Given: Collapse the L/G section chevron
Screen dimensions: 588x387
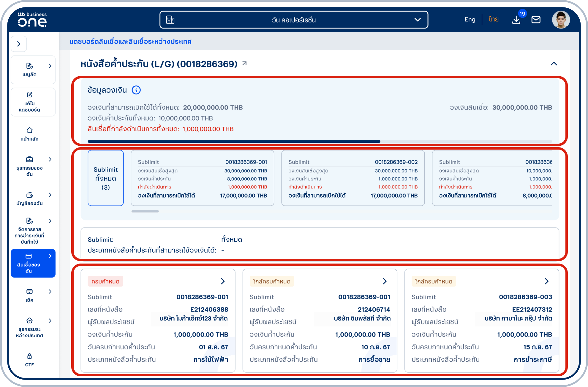Looking at the screenshot, I should point(554,64).
